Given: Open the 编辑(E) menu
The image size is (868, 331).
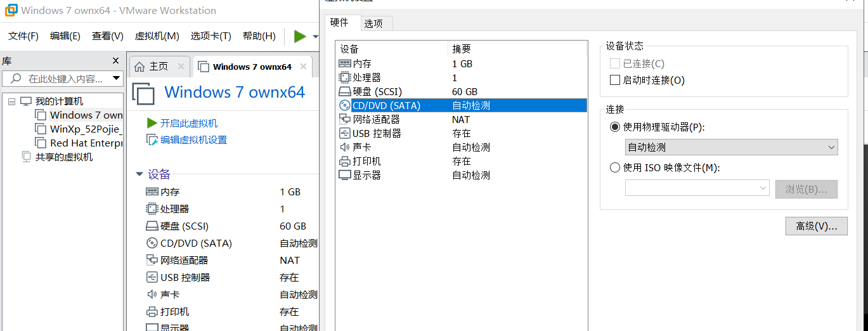Looking at the screenshot, I should coord(65,36).
